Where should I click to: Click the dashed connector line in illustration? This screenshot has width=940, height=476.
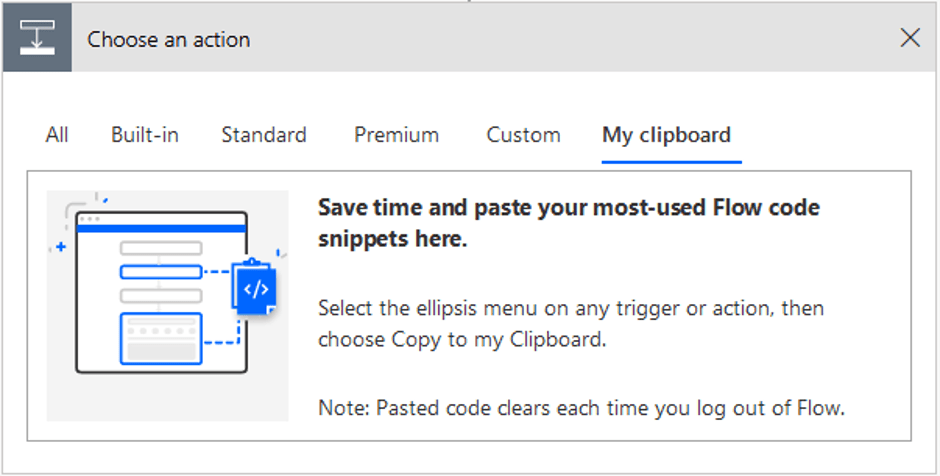point(216,272)
